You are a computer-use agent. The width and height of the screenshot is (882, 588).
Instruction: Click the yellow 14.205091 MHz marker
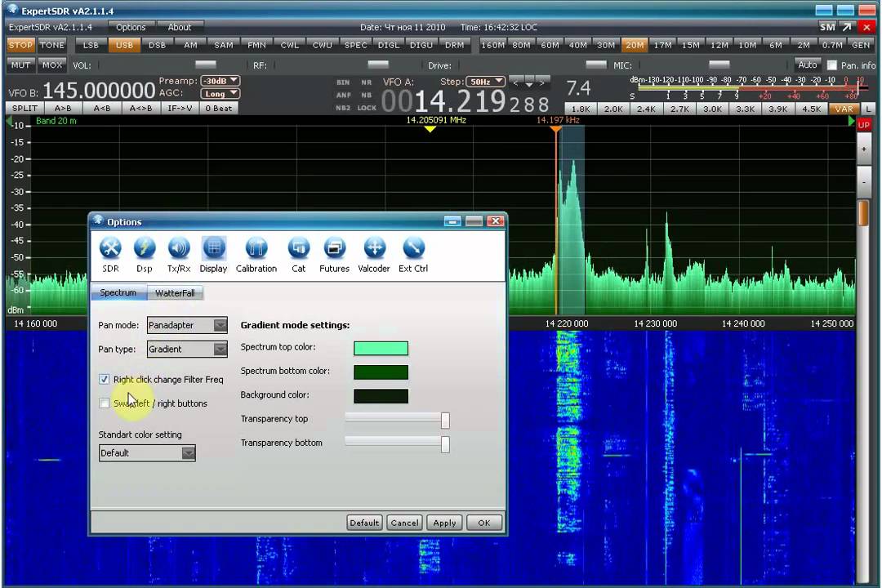(430, 129)
